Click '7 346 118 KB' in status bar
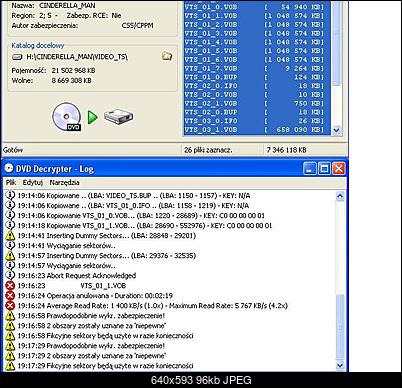The width and height of the screenshot is (402, 388). click(286, 150)
